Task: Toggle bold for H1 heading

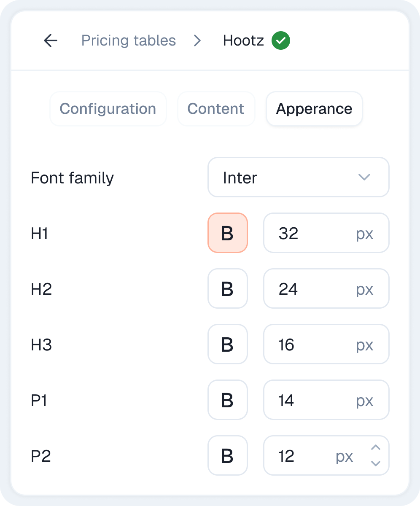Action: pyautogui.click(x=227, y=233)
